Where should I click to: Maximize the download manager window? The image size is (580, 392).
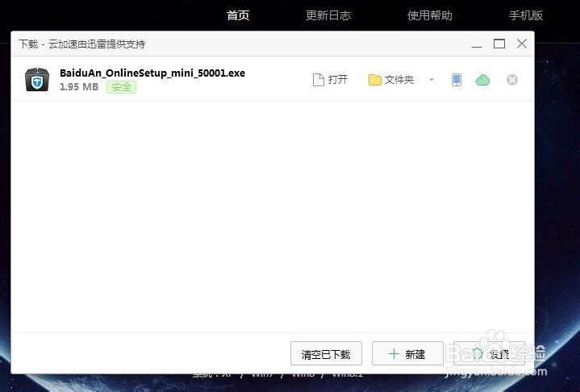coord(499,44)
